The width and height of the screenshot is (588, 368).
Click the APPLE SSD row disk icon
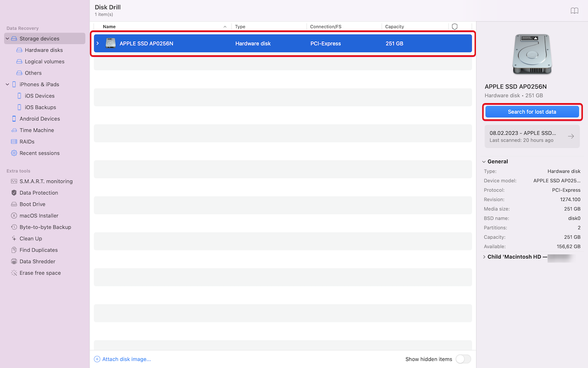tap(110, 43)
